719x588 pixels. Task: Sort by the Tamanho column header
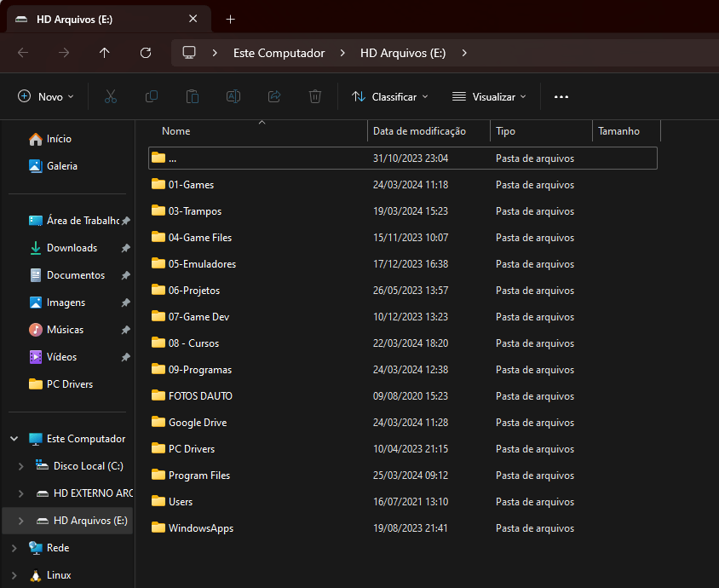pos(626,131)
